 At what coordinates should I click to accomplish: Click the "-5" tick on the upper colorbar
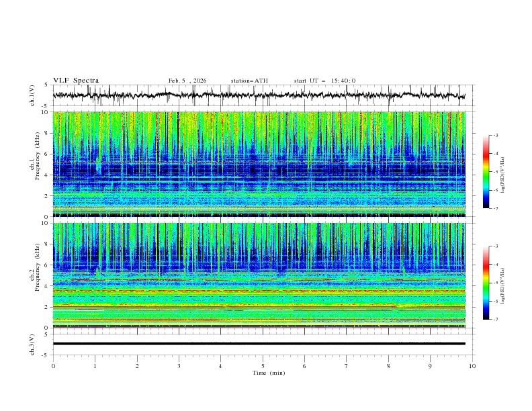496,172
